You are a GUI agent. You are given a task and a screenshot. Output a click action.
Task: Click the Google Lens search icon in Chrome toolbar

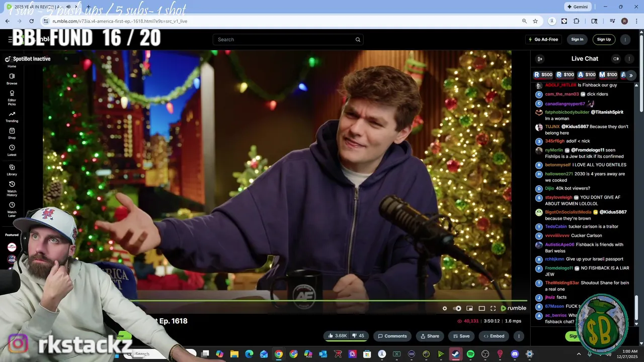pyautogui.click(x=594, y=21)
